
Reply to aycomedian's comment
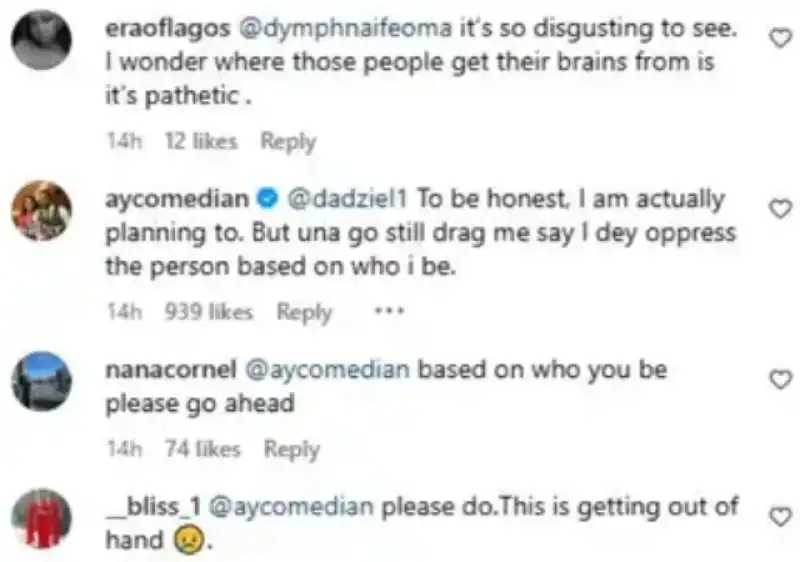pyautogui.click(x=304, y=312)
